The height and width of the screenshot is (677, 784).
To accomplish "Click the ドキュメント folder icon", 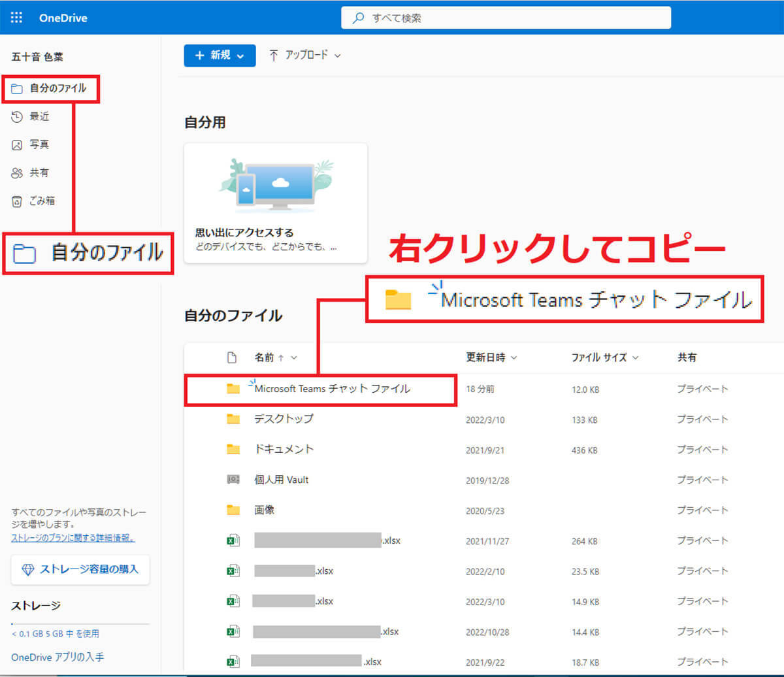I will click(233, 450).
